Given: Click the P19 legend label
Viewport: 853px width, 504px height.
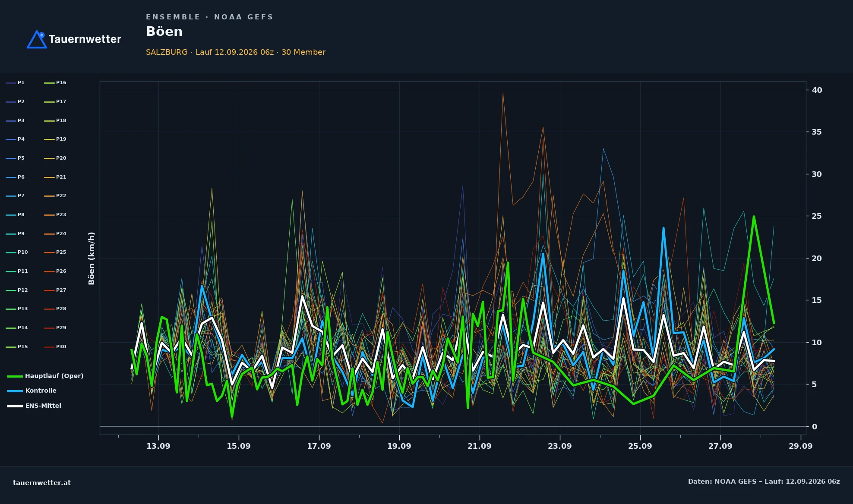Looking at the screenshot, I should 61,139.
